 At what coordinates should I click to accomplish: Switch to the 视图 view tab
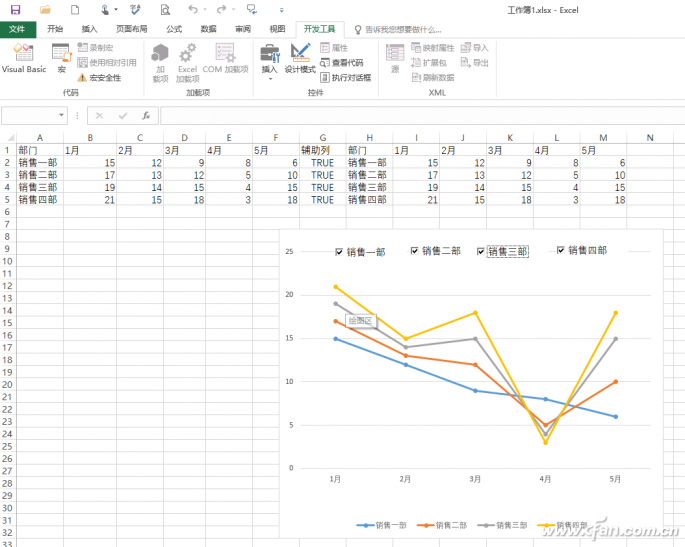[x=277, y=29]
